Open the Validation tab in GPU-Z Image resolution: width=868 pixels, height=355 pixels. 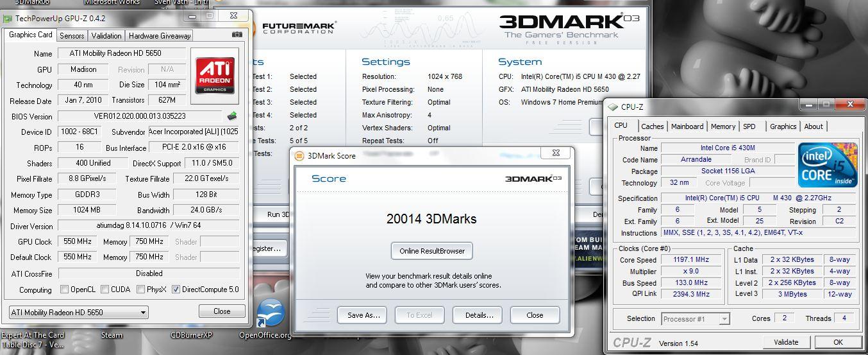pos(106,36)
